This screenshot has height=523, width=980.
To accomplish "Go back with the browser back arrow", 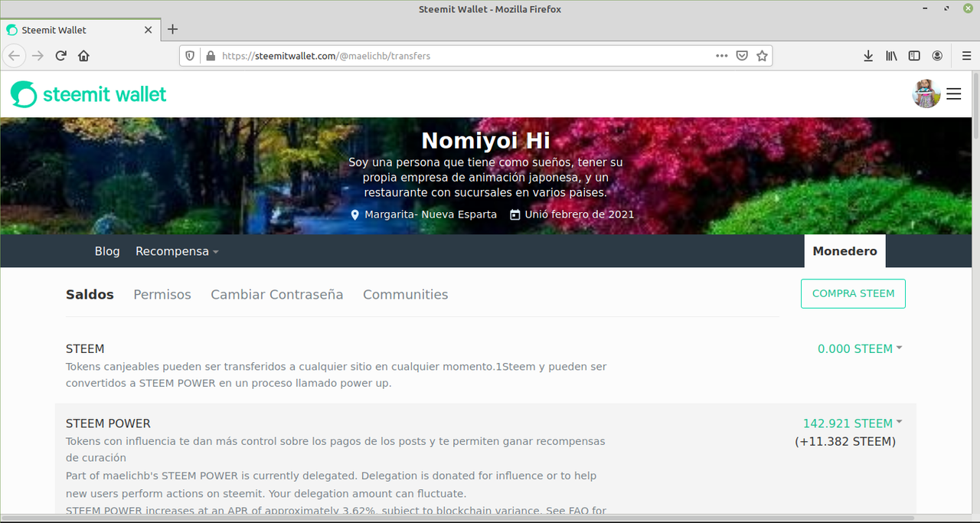I will click(15, 56).
